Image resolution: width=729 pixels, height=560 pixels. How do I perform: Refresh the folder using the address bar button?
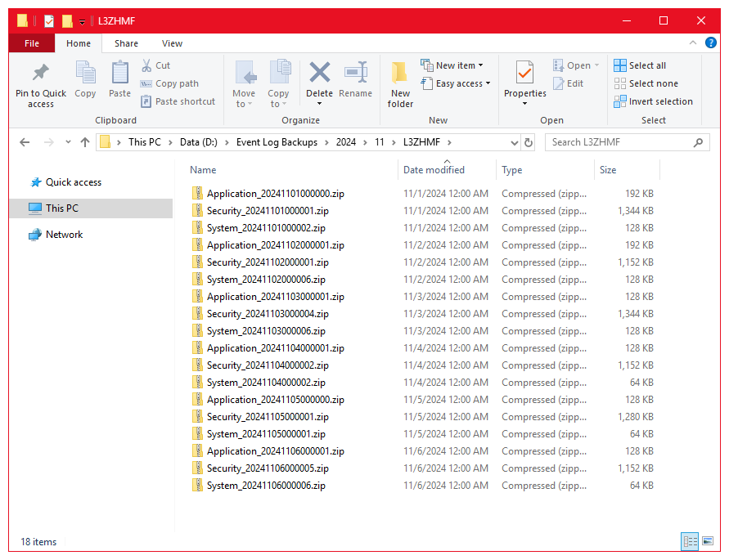point(529,142)
